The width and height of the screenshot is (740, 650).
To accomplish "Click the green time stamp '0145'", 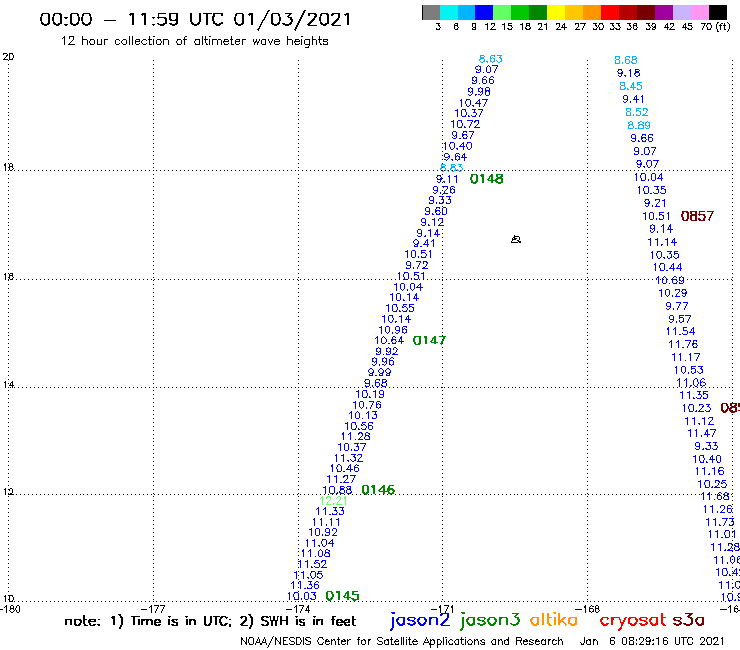I will click(x=342, y=596).
